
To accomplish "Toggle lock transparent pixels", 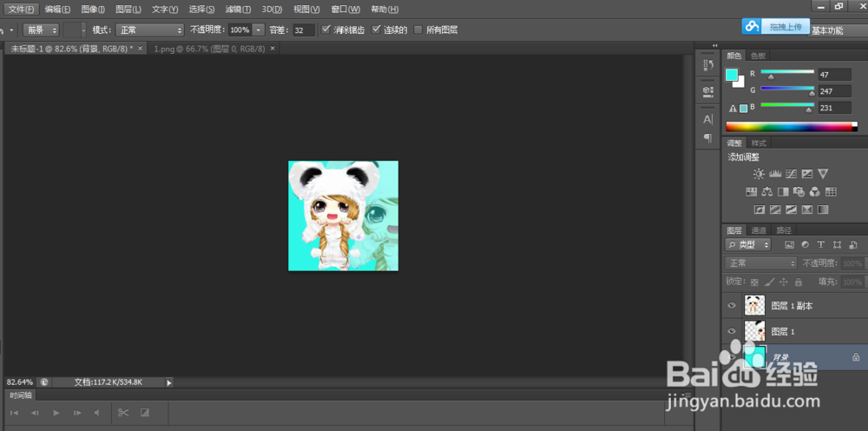I will coord(754,282).
